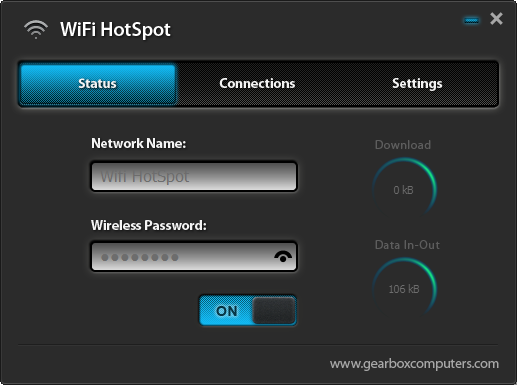Click the Network Name input field
The image size is (517, 385).
click(x=194, y=176)
